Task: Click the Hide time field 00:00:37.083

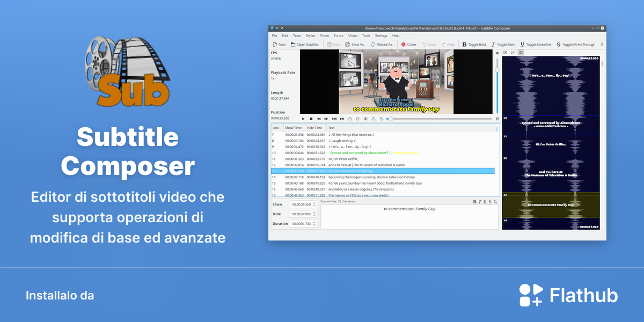Action: pyautogui.click(x=303, y=214)
